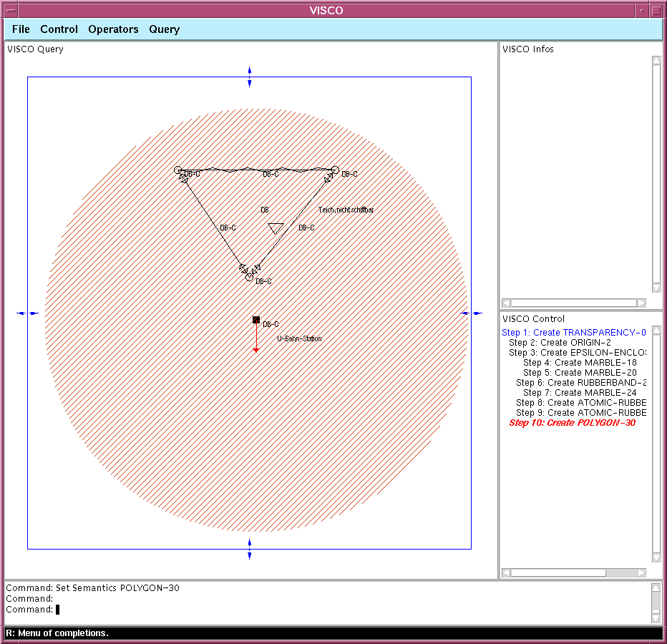Click the VISCO Control horizontal scrollbar thumb
Viewport: 667px width, 644px height.
[558, 573]
